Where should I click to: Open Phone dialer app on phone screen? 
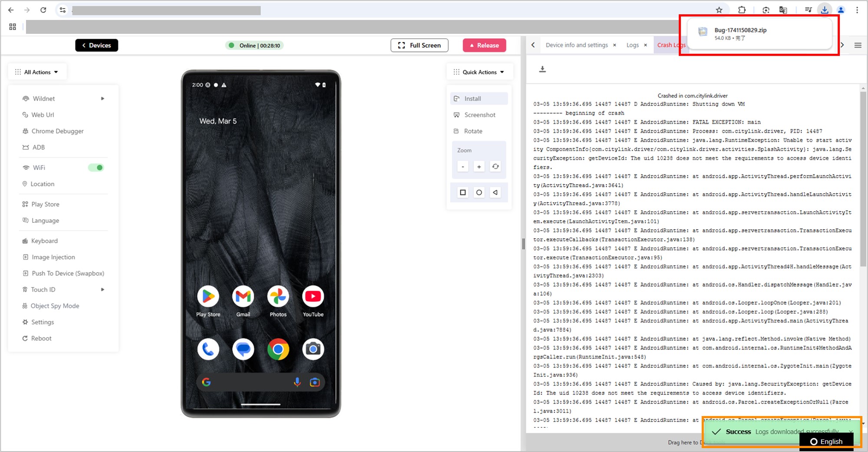(x=208, y=349)
